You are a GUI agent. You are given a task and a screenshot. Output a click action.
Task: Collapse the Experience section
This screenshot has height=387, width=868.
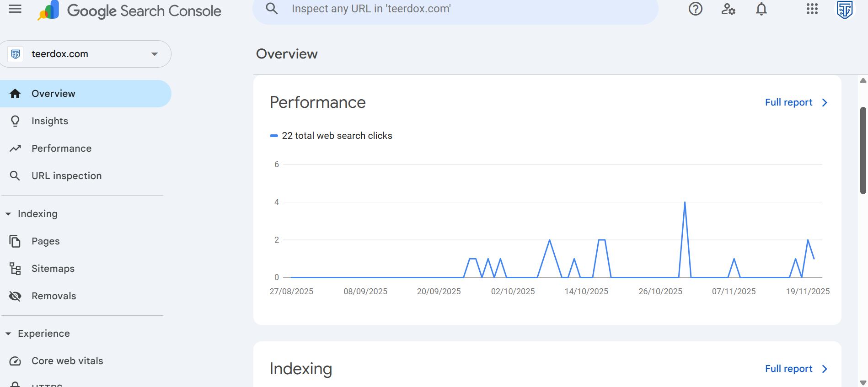pos(8,334)
